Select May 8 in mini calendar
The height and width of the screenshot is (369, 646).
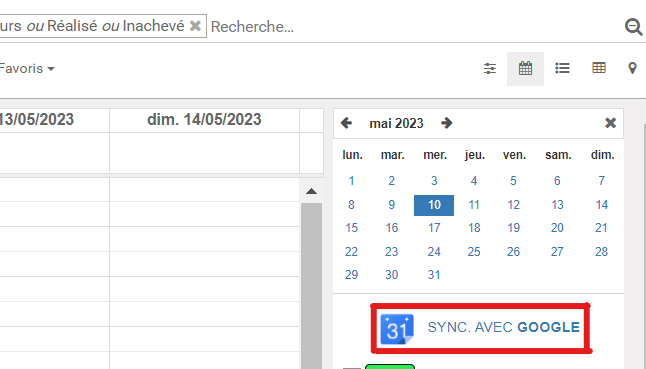(351, 205)
